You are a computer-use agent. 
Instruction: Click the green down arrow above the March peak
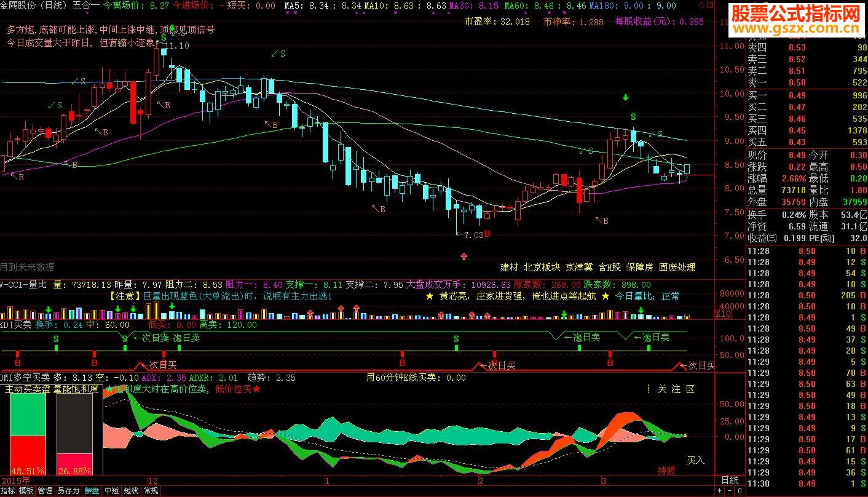tap(626, 97)
